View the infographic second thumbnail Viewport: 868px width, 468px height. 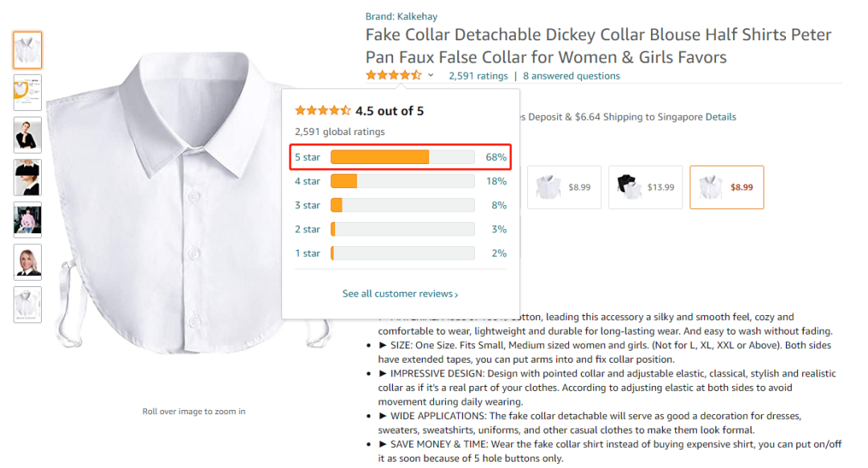(27, 92)
